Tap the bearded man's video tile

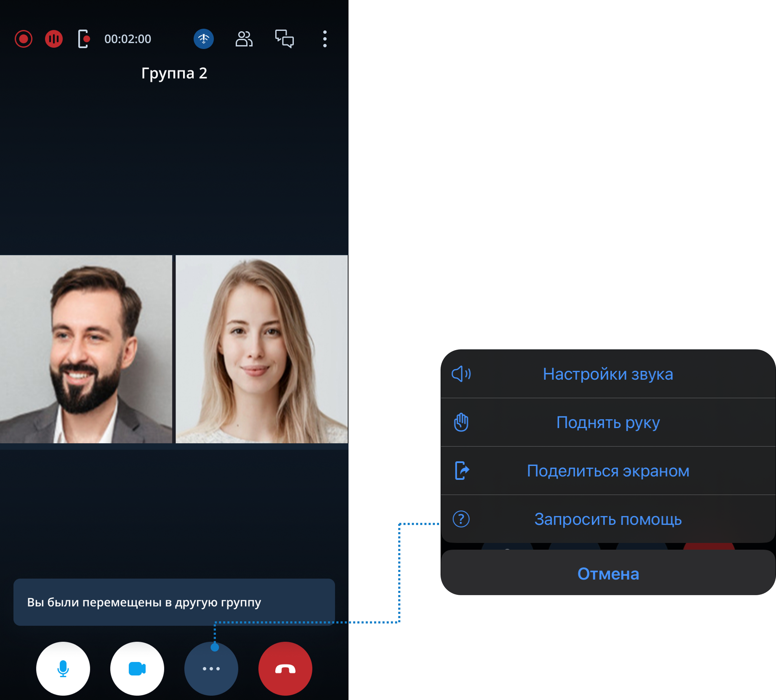[86, 349]
